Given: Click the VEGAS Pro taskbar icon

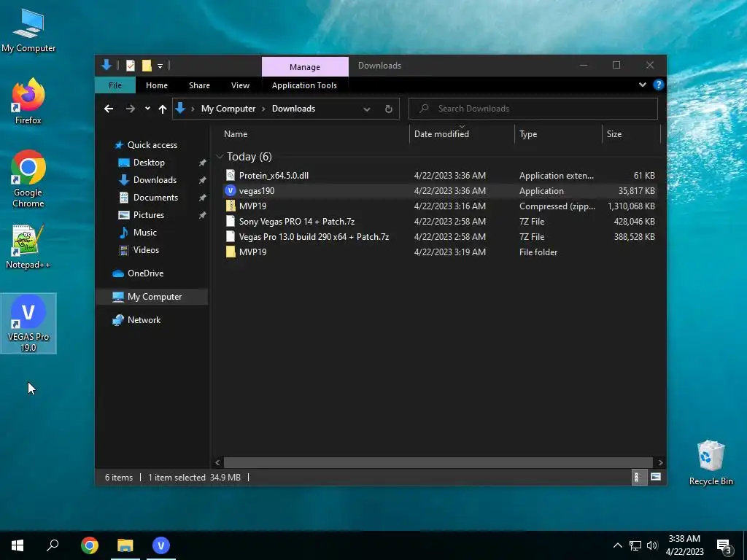Looking at the screenshot, I should click(161, 545).
